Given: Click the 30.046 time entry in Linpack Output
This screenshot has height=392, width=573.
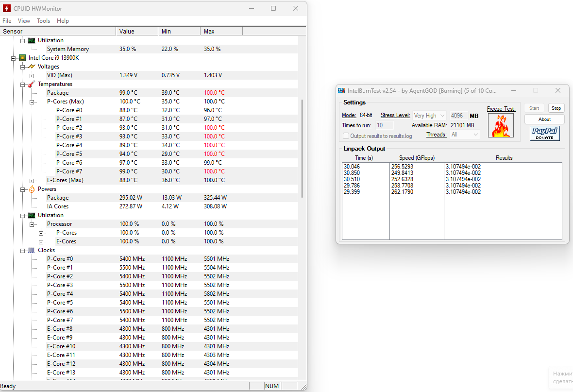Looking at the screenshot, I should 352,167.
